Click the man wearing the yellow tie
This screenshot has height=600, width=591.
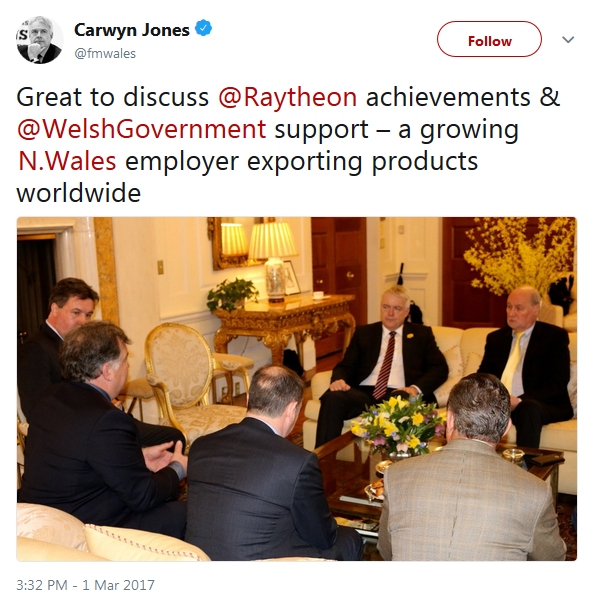tap(527, 365)
